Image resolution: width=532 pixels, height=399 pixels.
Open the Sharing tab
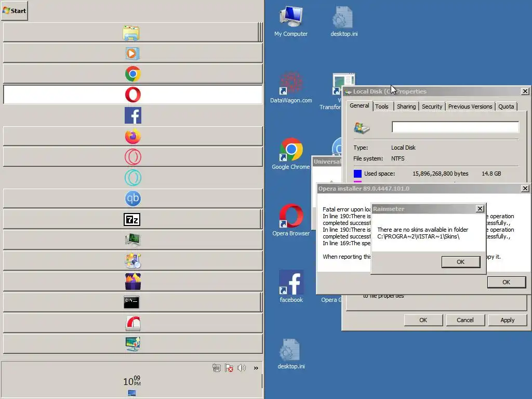click(406, 107)
